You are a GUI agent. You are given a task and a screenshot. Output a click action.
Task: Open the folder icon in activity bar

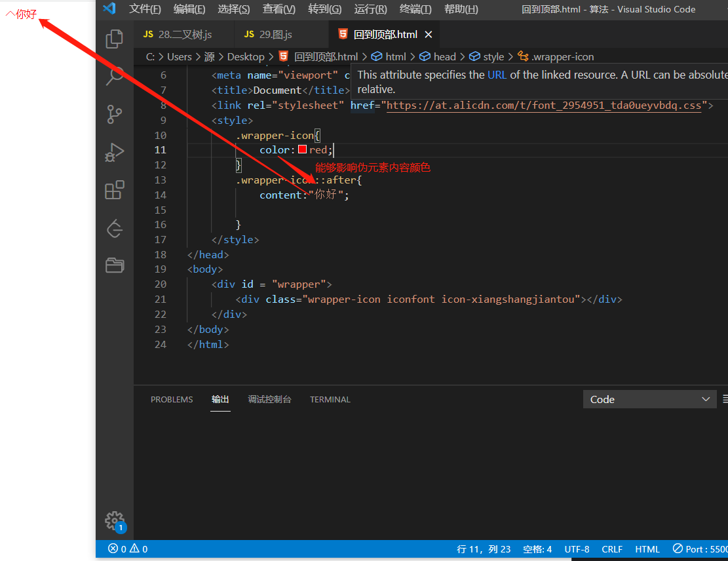click(114, 265)
